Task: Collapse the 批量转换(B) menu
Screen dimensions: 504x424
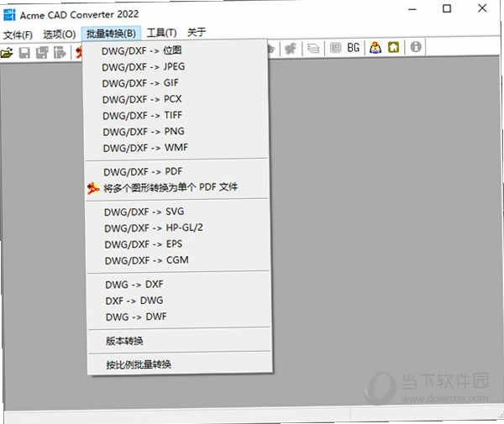Action: 111,33
